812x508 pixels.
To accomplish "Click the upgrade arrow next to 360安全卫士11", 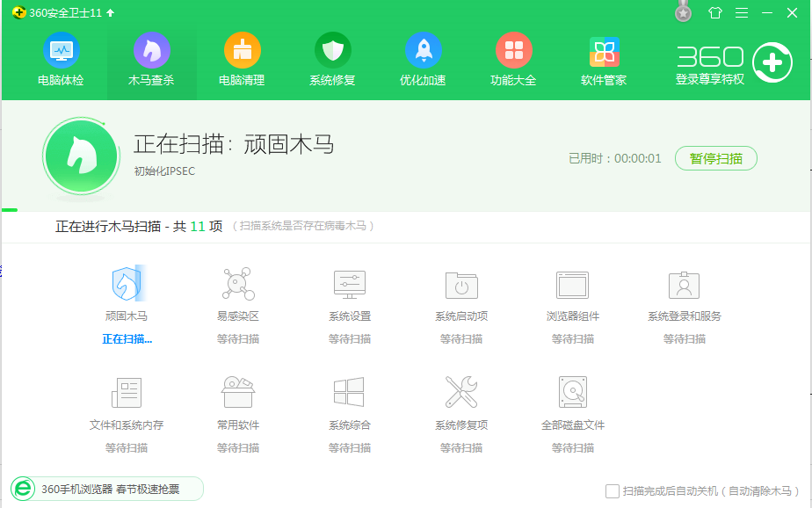I will pos(111,13).
